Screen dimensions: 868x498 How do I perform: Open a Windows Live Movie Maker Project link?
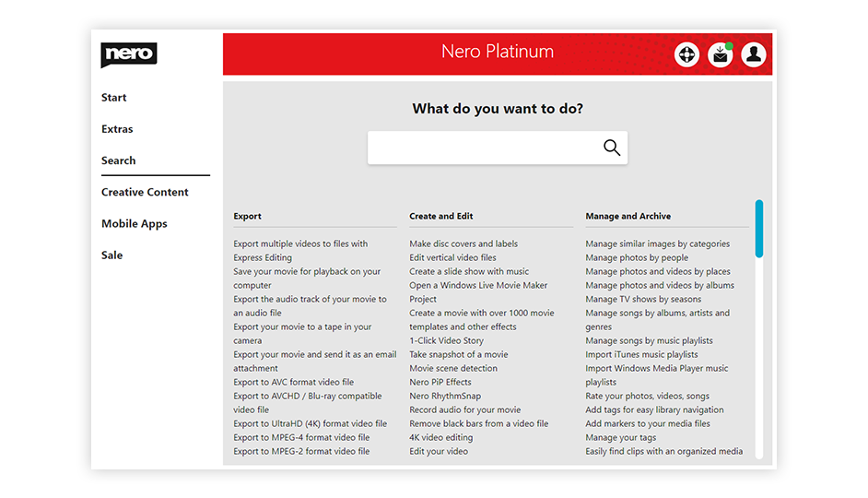(x=478, y=292)
